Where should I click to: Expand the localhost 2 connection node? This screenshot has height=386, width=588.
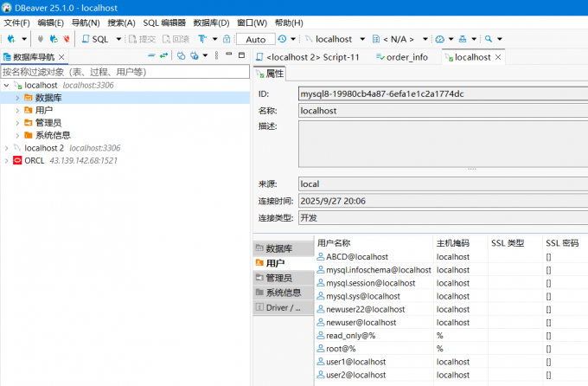point(7,148)
